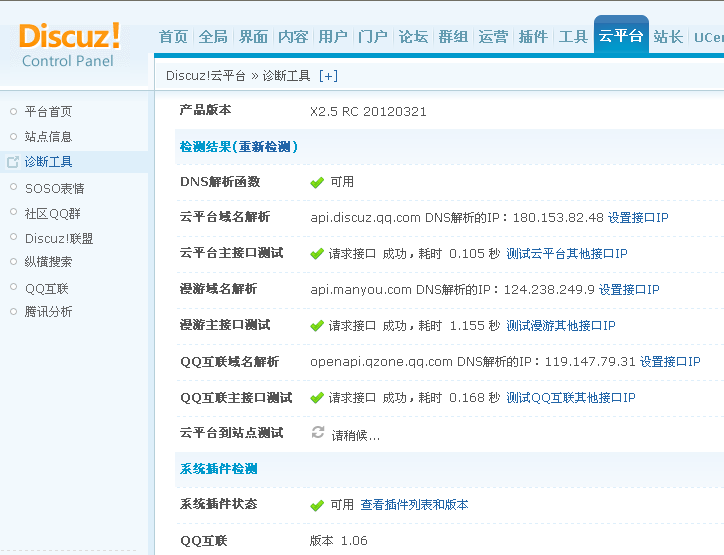Open the 插件 top menu

533,36
